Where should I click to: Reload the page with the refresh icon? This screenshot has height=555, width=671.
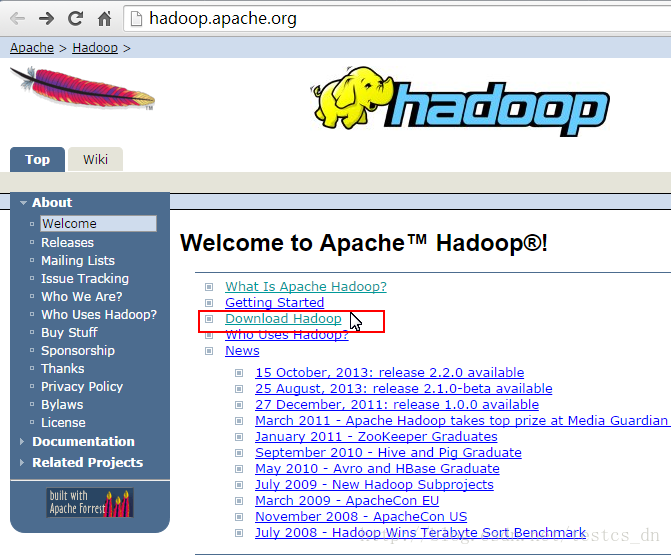coord(75,18)
